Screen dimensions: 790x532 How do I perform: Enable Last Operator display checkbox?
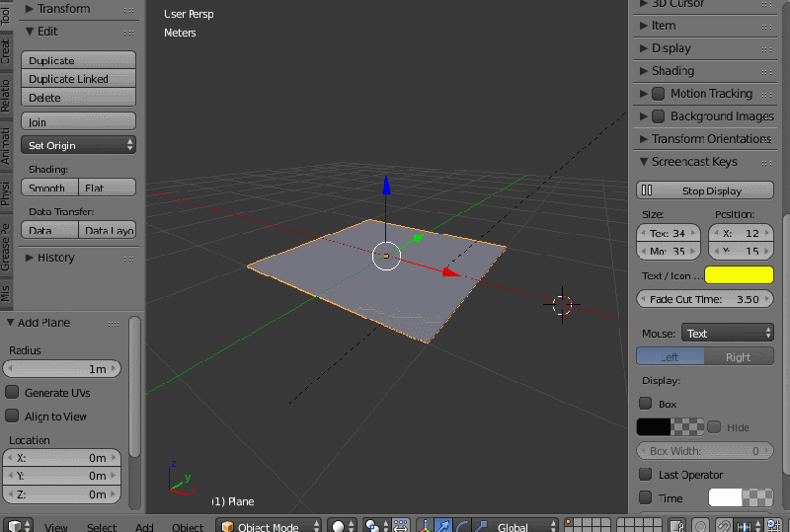coord(646,474)
